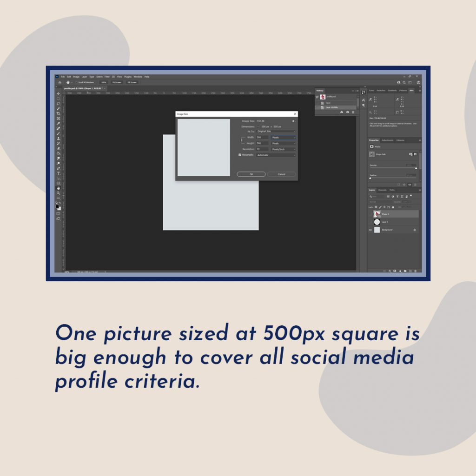Image resolution: width=476 pixels, height=476 pixels.
Task: Click the delete layer trash icon
Action: [415, 271]
